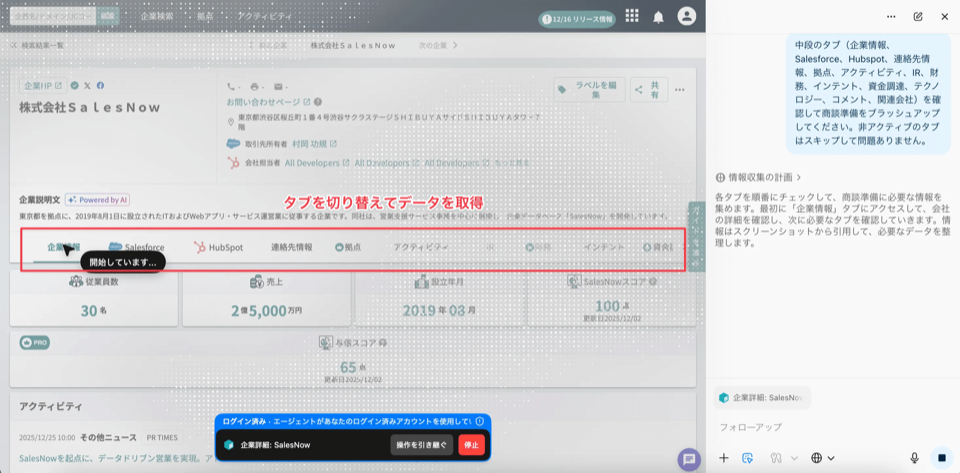Open the notifications bell

(x=658, y=17)
